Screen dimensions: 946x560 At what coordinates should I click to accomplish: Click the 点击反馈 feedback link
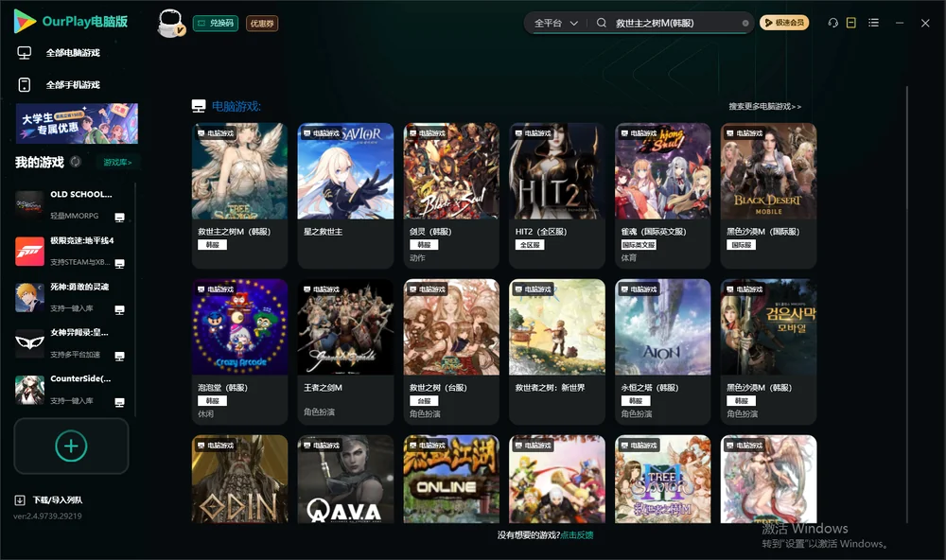click(x=577, y=535)
